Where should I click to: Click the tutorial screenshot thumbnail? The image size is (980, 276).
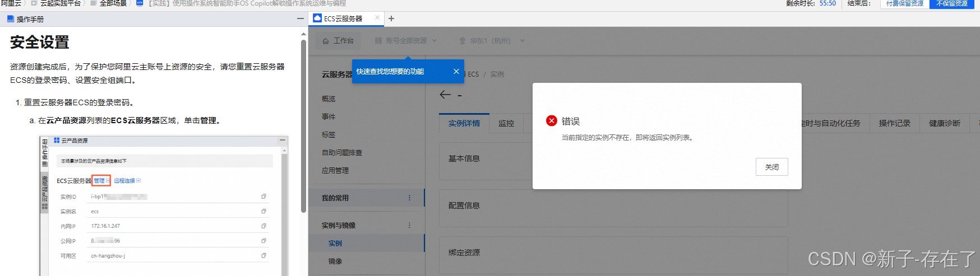click(x=164, y=205)
